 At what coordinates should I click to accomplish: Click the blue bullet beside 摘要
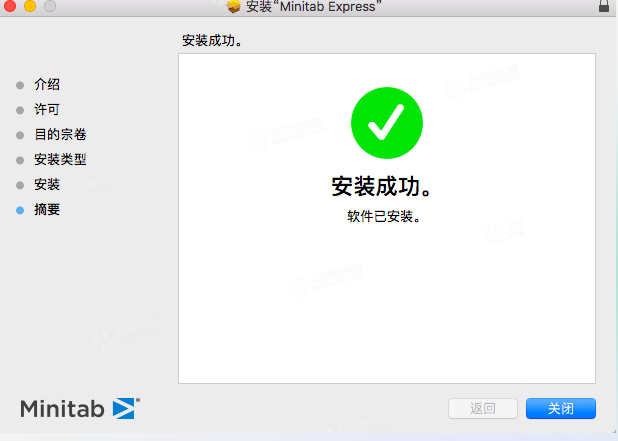click(x=20, y=210)
